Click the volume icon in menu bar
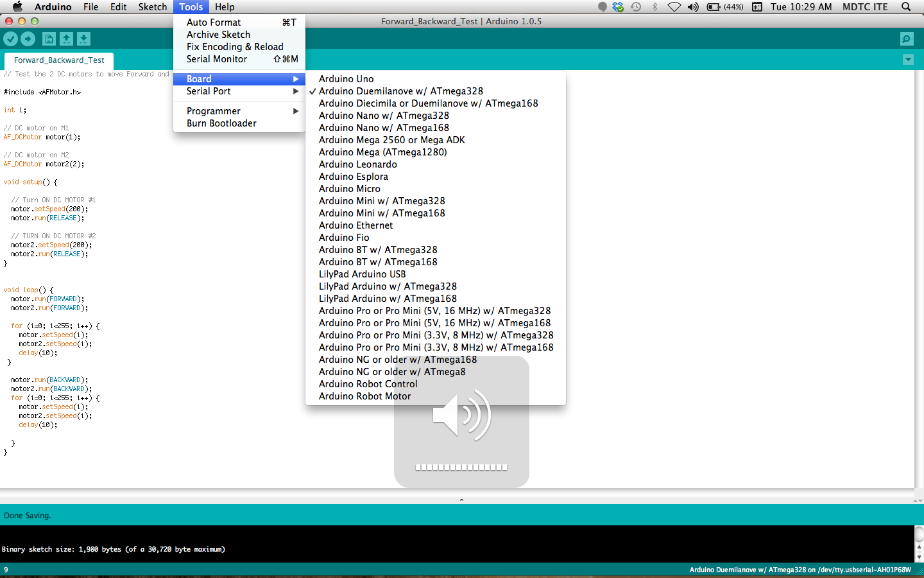The image size is (924, 578). tap(693, 6)
